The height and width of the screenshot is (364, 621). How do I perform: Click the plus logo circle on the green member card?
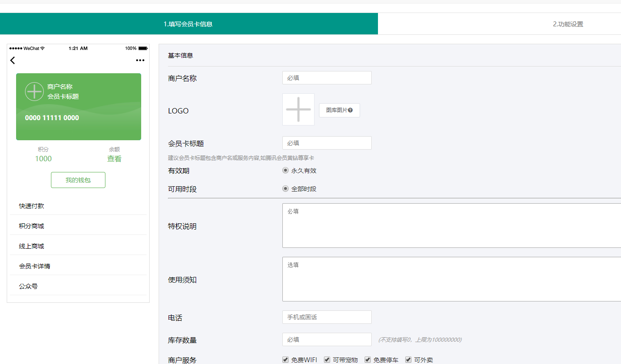(x=34, y=92)
